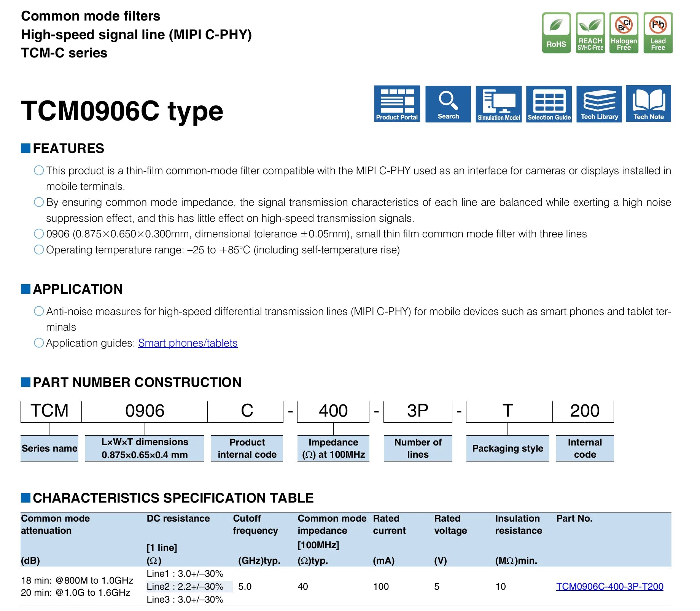Screen dimensions: 700x611
Task: Click the 'TCM-C series' title line
Action: [64, 53]
